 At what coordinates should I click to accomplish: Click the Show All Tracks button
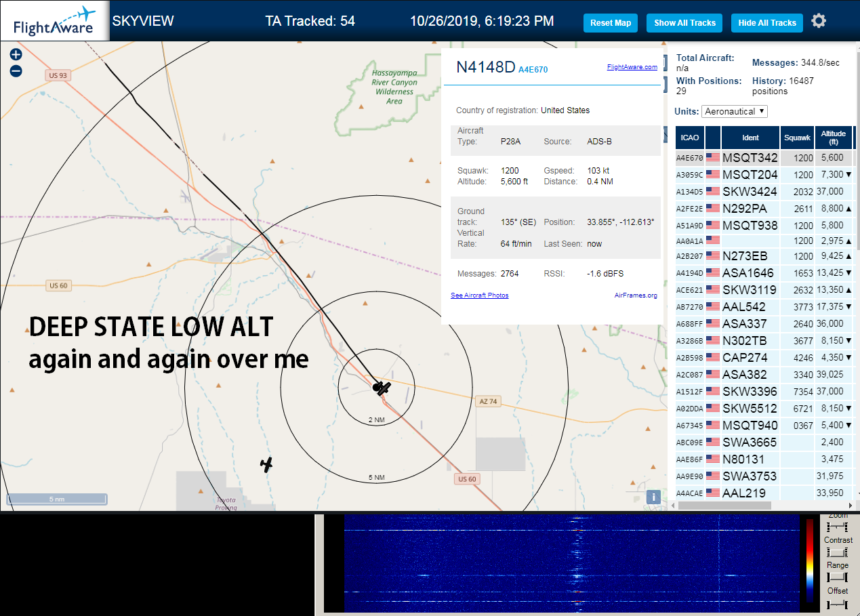click(684, 23)
